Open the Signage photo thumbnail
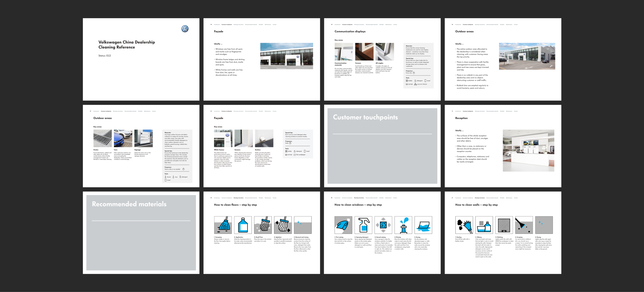The width and height of the screenshot is (644, 292). tap(143, 138)
